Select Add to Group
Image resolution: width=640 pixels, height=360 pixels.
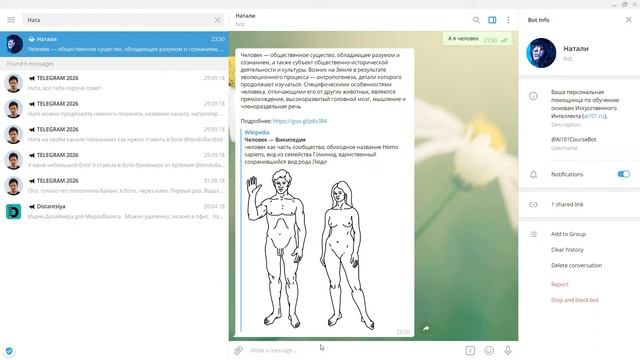[x=568, y=234]
